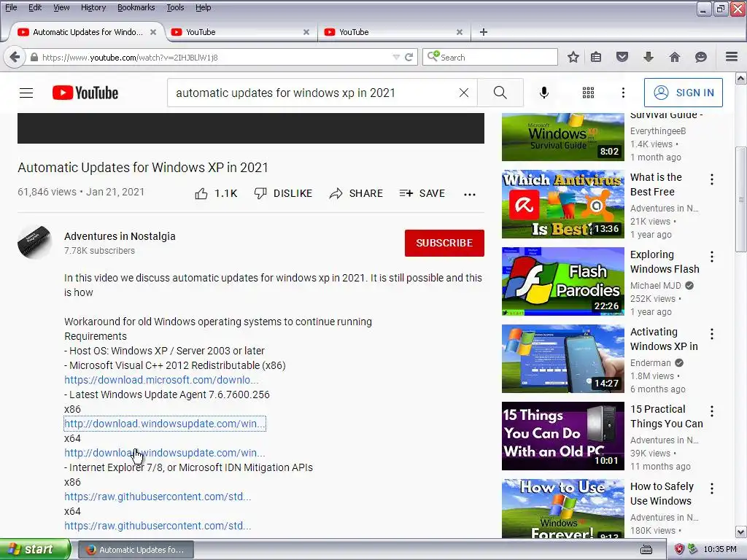Open the Firefox hamburger menu

tap(732, 57)
